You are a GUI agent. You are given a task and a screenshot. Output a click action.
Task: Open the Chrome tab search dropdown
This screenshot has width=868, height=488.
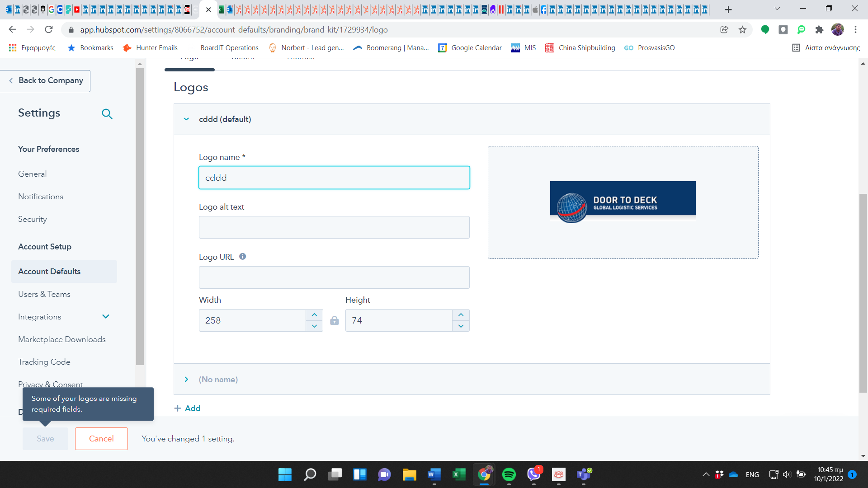pos(777,8)
